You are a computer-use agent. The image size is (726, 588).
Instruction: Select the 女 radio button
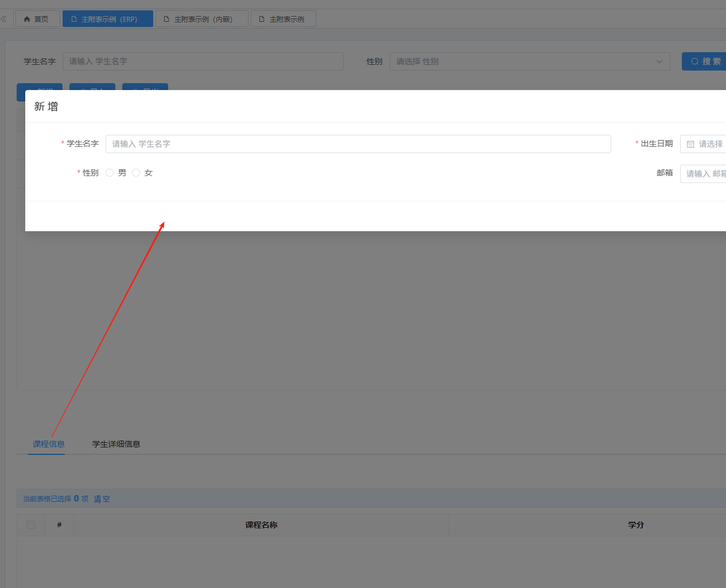(x=136, y=173)
